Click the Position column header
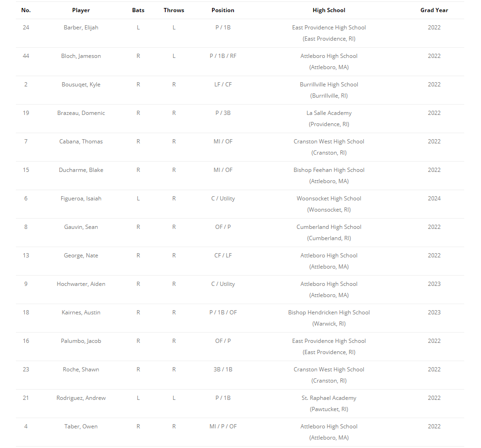 point(223,10)
